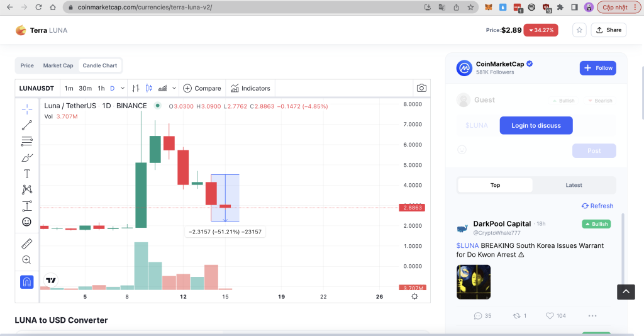Viewport: 644px width, 336px height.
Task: Open the emoji icons tool
Action: tap(26, 222)
